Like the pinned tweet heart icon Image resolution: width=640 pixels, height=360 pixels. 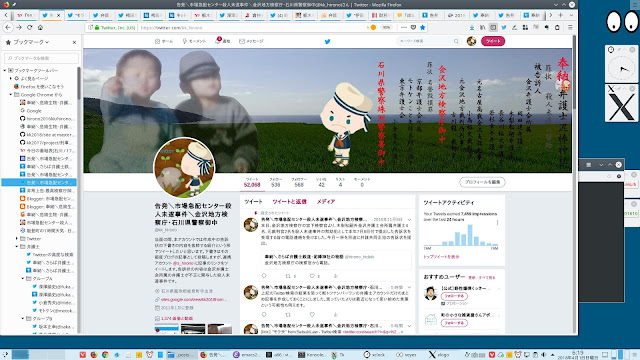pos(312,276)
